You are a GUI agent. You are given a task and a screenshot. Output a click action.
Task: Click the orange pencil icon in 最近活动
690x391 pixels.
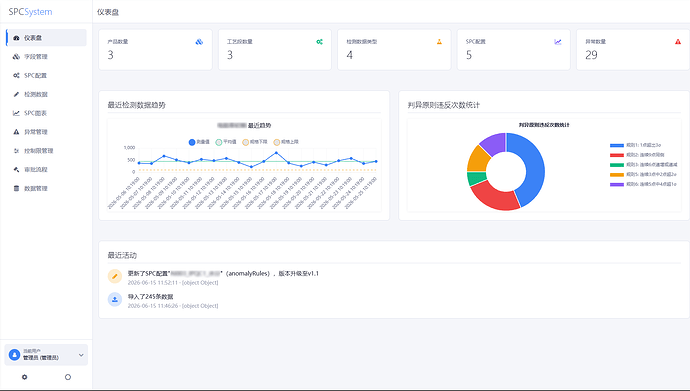coord(115,276)
